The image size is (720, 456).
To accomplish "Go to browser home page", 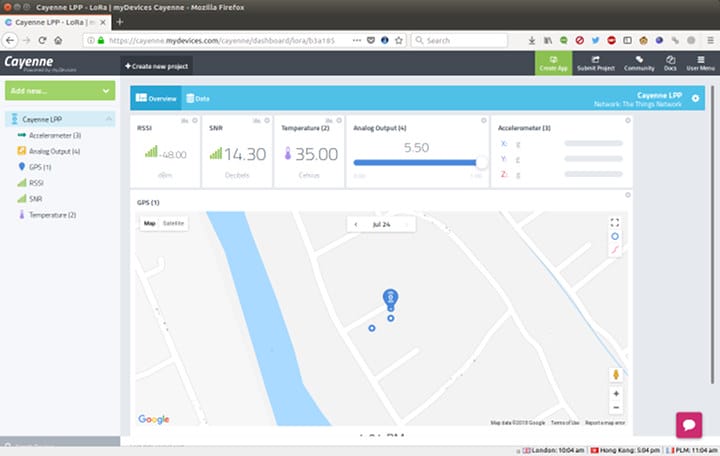I will pos(58,40).
